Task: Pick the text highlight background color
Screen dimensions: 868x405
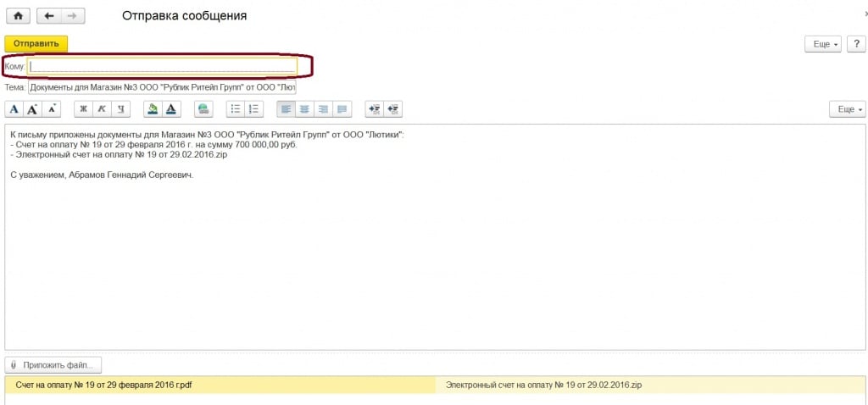Action: [x=153, y=109]
